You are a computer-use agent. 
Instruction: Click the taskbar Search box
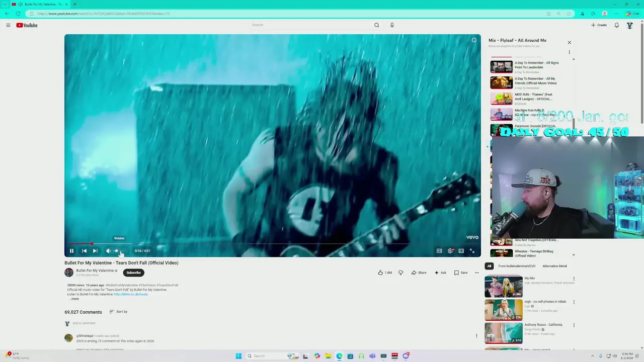pyautogui.click(x=272, y=356)
